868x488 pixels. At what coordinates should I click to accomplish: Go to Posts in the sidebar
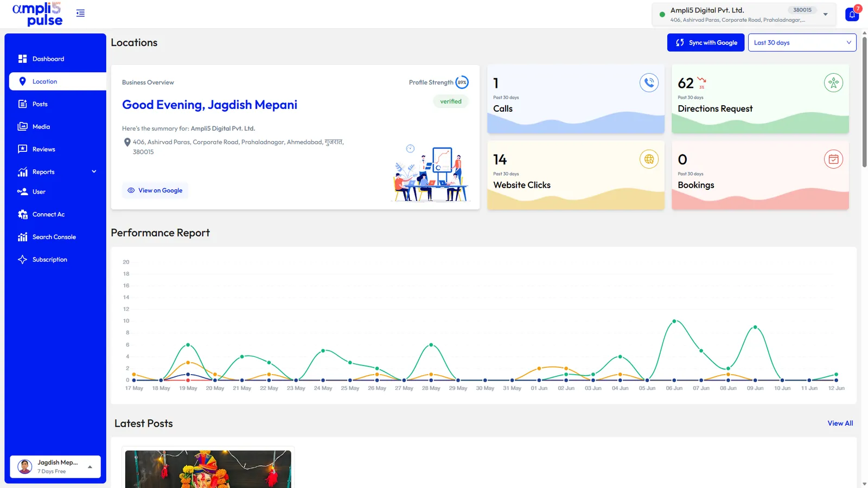58,104
